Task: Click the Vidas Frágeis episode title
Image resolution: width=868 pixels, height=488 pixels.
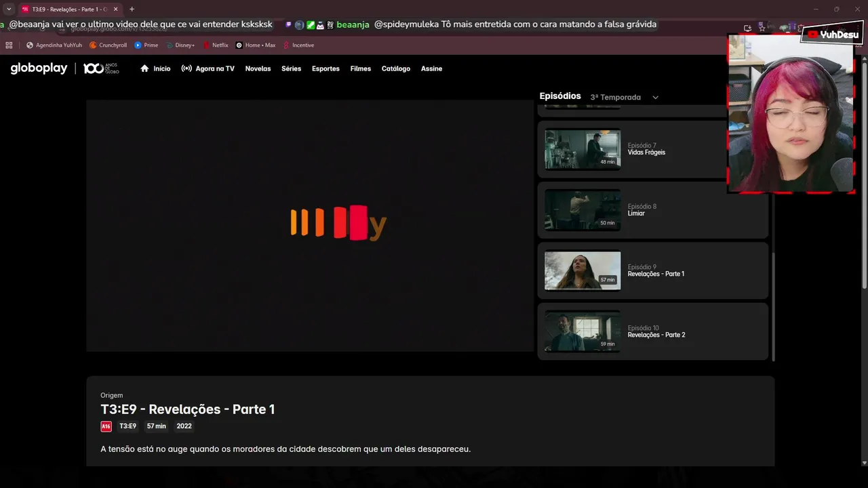Action: 646,152
